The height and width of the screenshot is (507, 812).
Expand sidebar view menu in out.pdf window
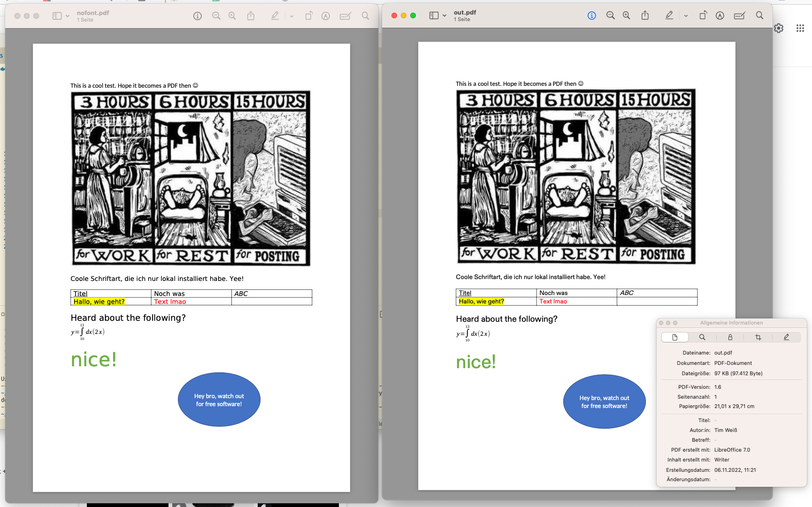(444, 15)
